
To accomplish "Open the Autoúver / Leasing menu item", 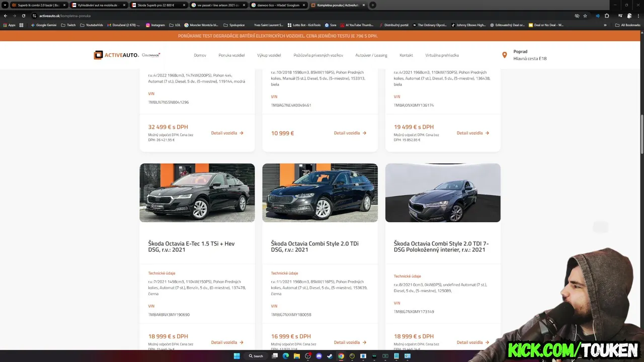I will click(371, 55).
